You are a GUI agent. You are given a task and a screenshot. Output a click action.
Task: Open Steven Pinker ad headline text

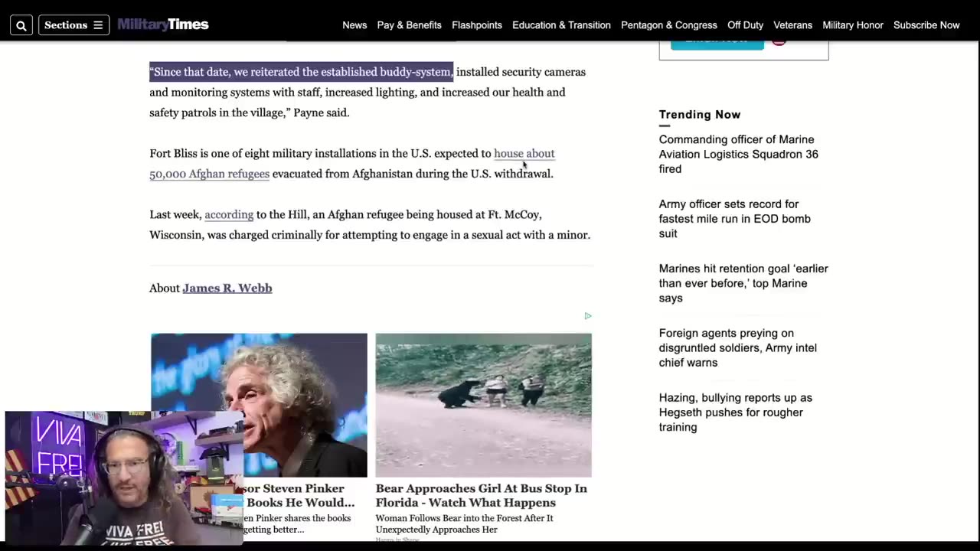pyautogui.click(x=299, y=495)
